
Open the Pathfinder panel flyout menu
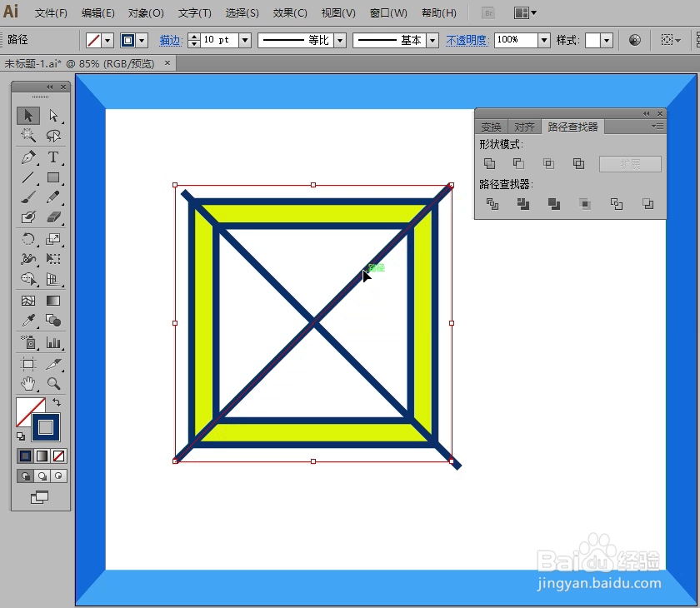click(657, 127)
